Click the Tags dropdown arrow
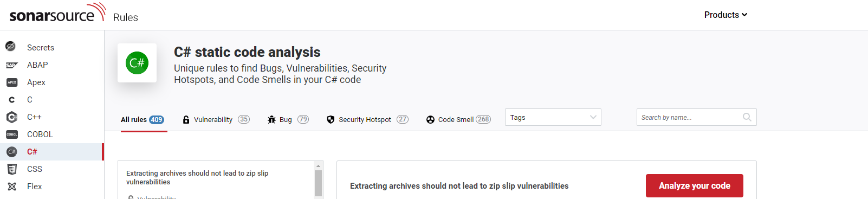 pyautogui.click(x=593, y=117)
